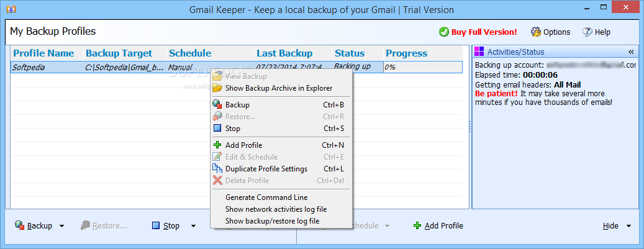Choose Duplicate Profile Settings menu entry
Image resolution: width=644 pixels, height=249 pixels.
pos(281,169)
